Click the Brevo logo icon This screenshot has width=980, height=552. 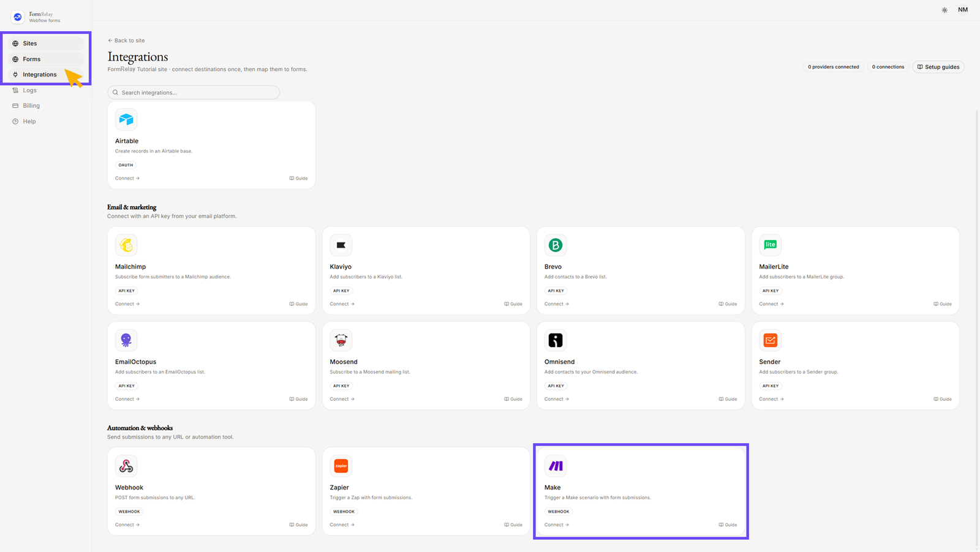coord(556,245)
